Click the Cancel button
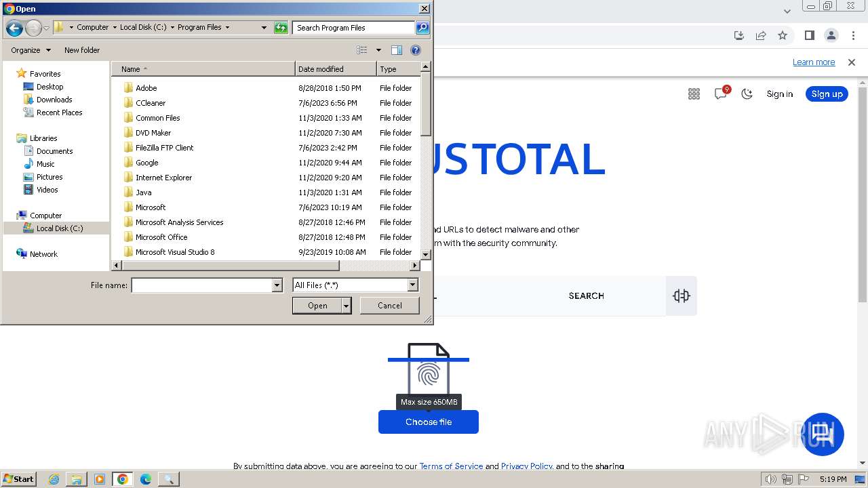This screenshot has height=488, width=868. [x=390, y=306]
